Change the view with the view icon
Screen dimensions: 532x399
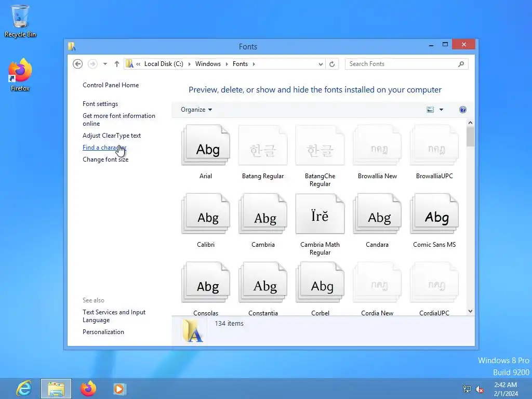430,110
